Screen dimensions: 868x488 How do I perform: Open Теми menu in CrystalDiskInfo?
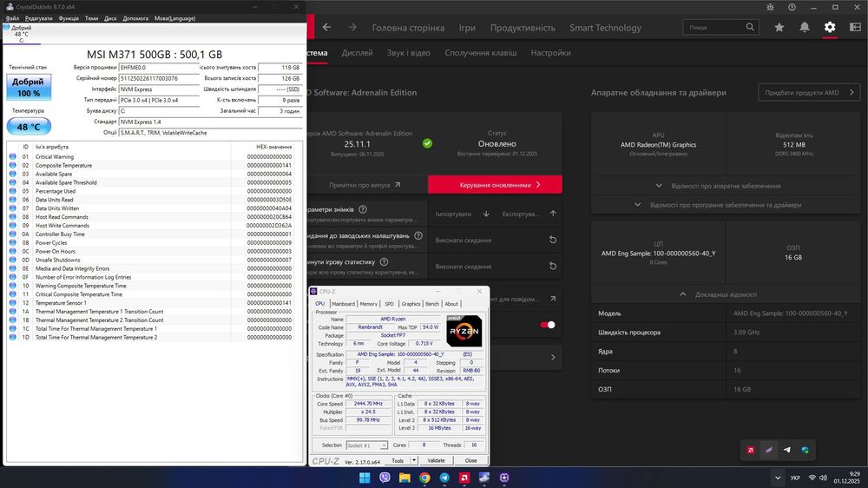[x=92, y=18]
